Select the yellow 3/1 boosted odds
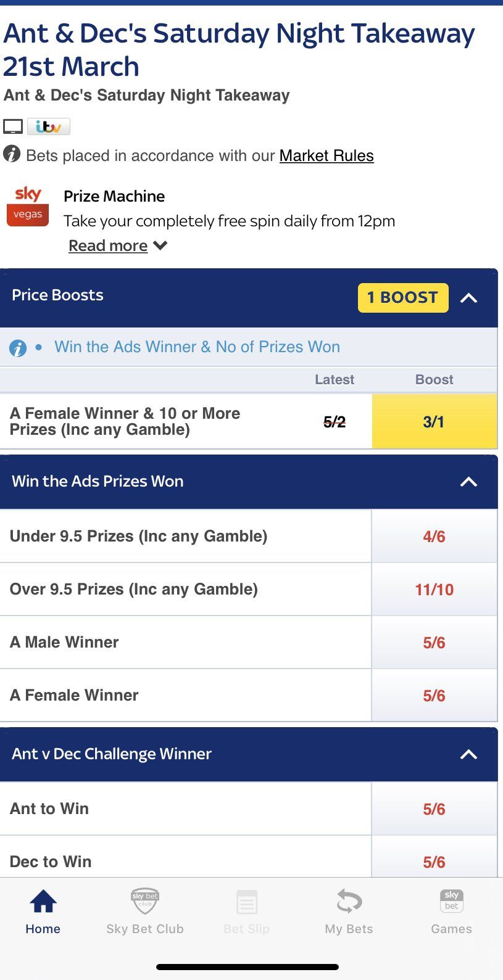The height and width of the screenshot is (980, 503). click(434, 422)
